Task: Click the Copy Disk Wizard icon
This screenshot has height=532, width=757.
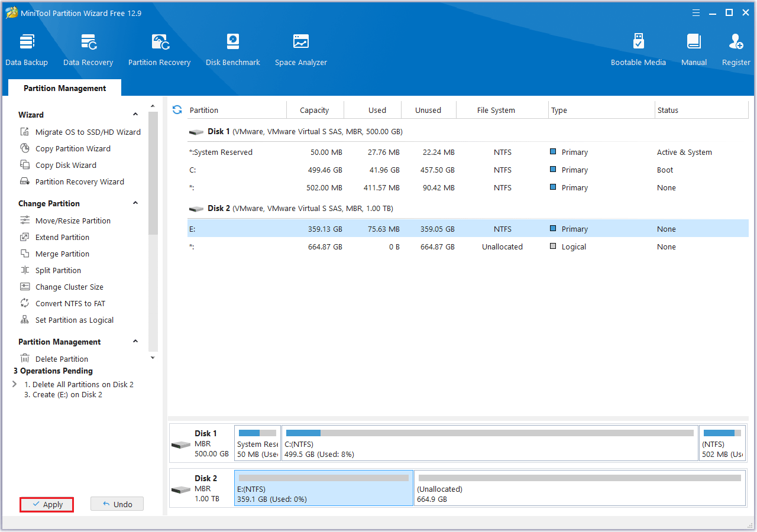Action: click(25, 165)
